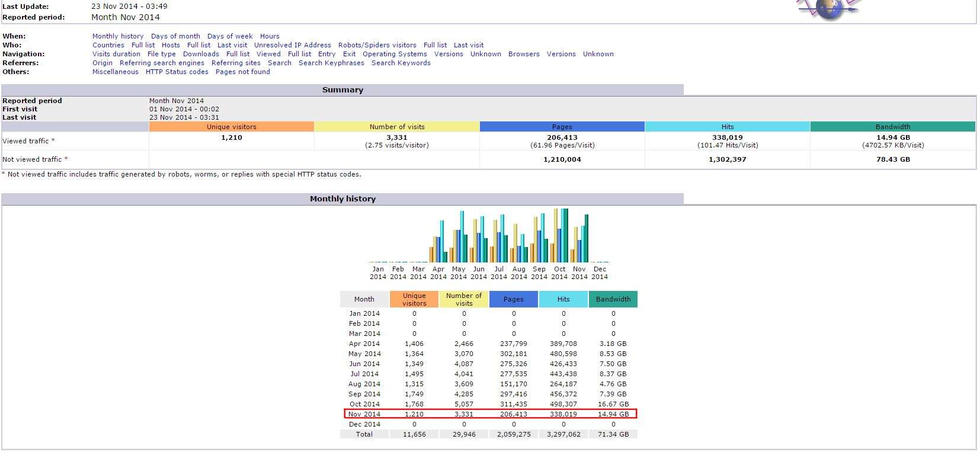Select Not viewed bandwidth 78.43 GB
980x455 pixels.
[893, 159]
